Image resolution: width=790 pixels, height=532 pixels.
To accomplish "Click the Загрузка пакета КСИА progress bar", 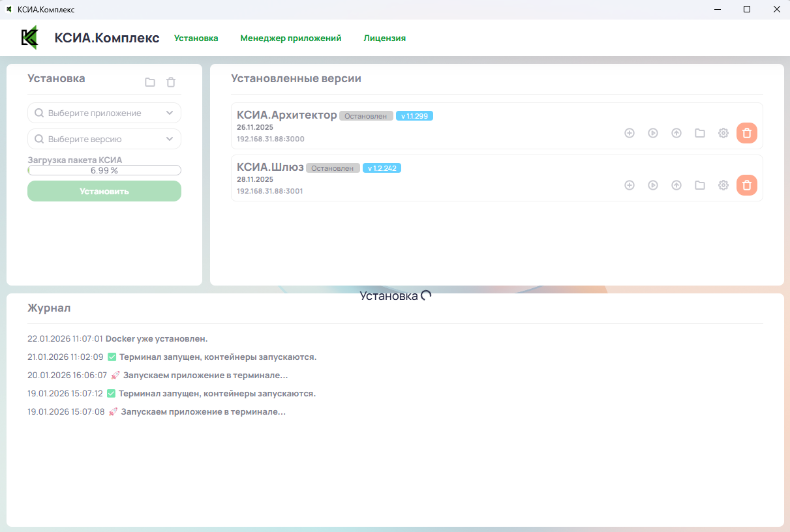I will tap(104, 170).
